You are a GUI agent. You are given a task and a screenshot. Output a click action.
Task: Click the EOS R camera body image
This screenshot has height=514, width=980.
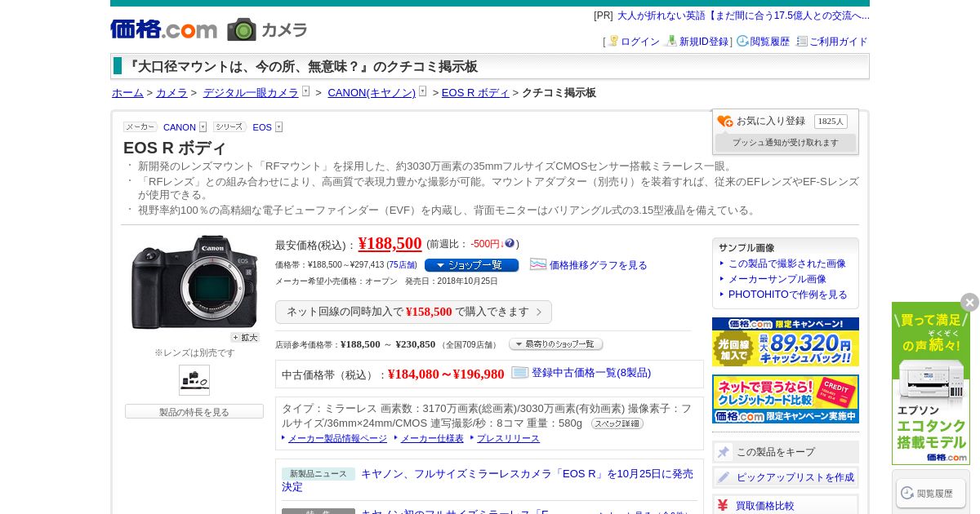tap(194, 282)
